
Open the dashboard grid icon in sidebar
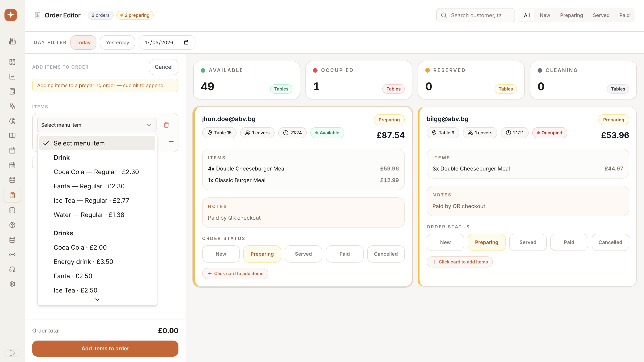[x=12, y=62]
